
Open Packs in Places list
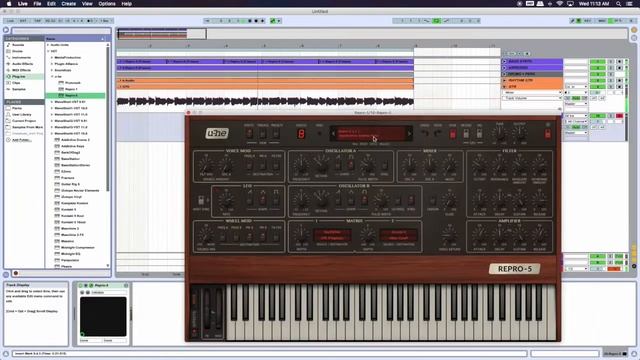click(x=17, y=108)
